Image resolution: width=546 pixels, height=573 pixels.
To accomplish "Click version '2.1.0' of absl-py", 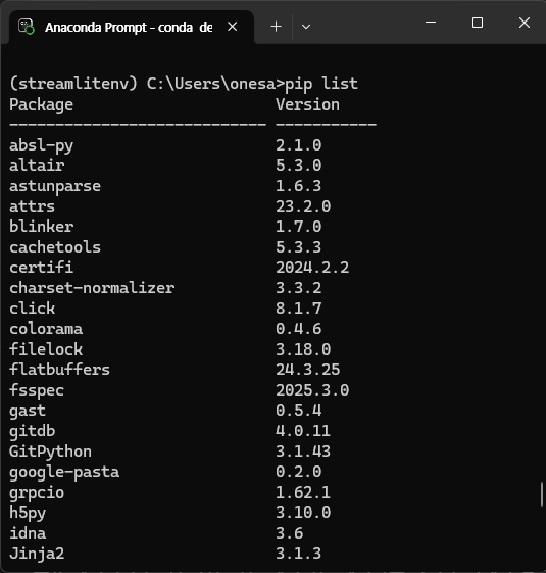I will [x=299, y=145].
